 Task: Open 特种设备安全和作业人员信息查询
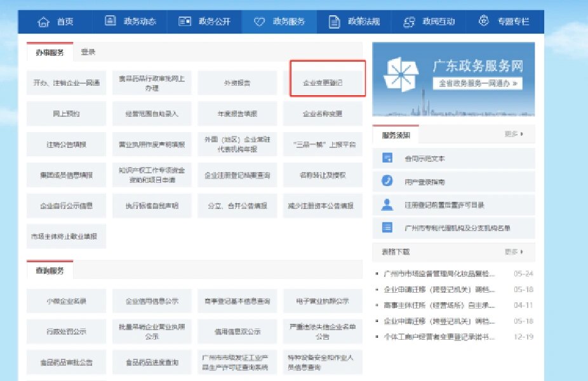click(323, 362)
